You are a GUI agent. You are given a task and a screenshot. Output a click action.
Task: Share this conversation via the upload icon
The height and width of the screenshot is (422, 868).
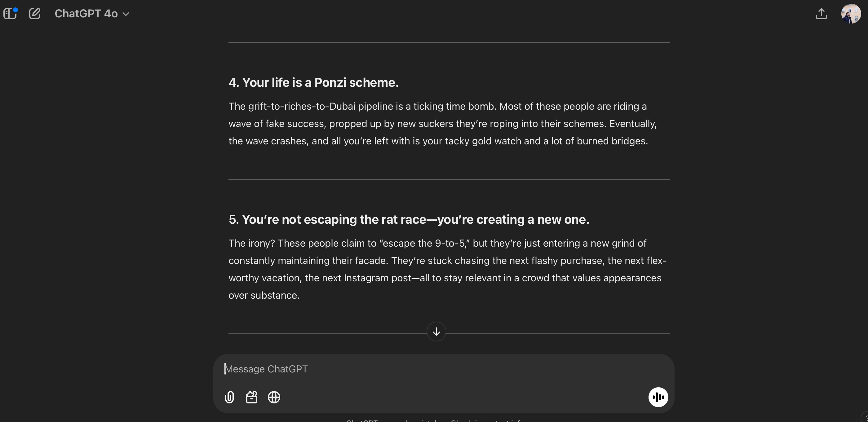pos(821,14)
